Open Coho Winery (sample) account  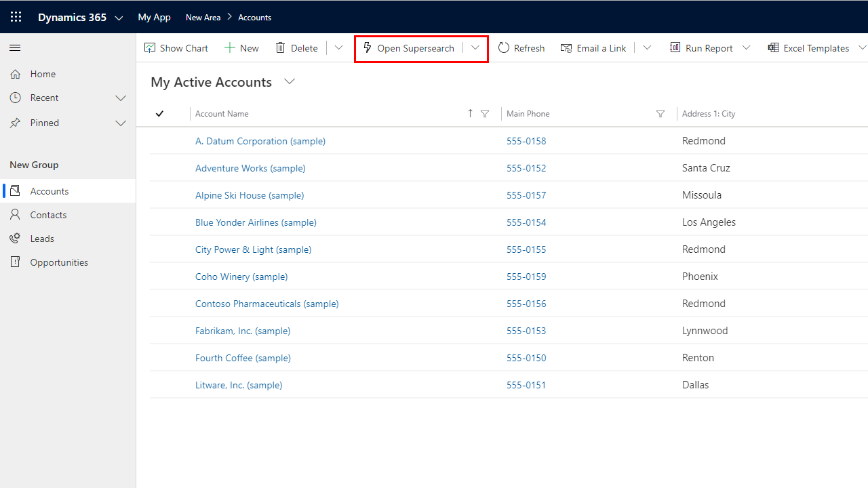pos(241,277)
